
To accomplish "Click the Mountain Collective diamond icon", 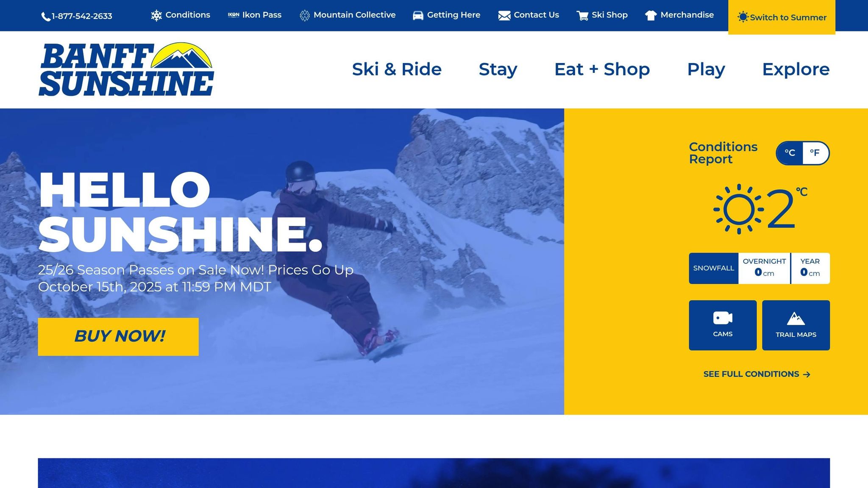I will tap(305, 16).
